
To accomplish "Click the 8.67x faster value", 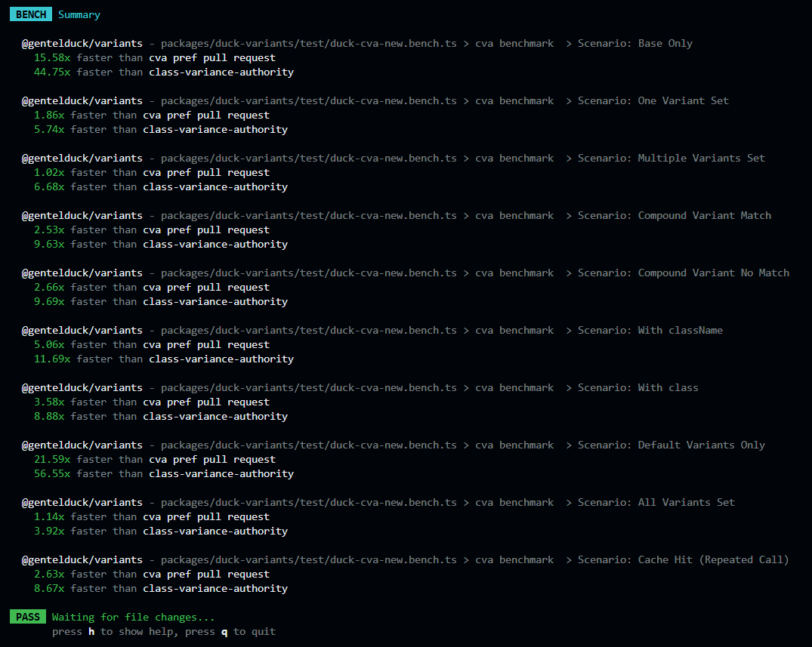I will [x=49, y=590].
